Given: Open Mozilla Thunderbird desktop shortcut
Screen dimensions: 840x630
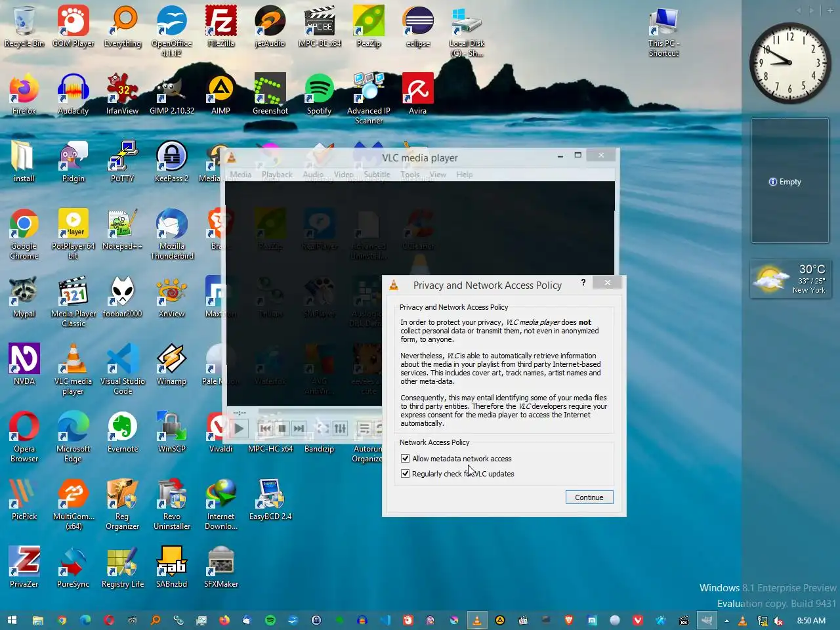Looking at the screenshot, I should (172, 234).
